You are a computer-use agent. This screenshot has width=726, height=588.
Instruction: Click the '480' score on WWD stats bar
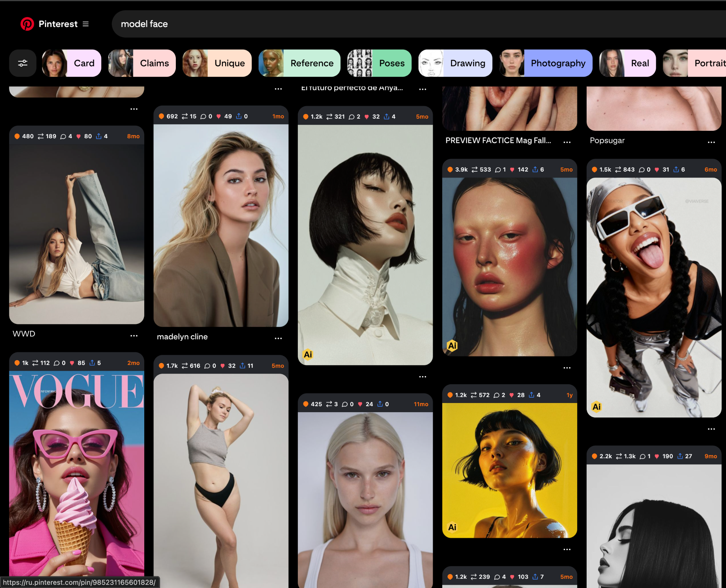[x=28, y=136]
